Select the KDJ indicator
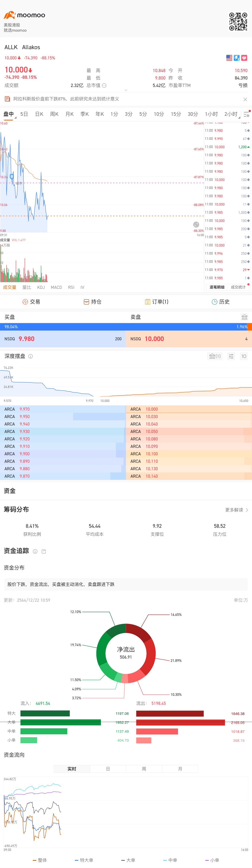 [x=41, y=287]
